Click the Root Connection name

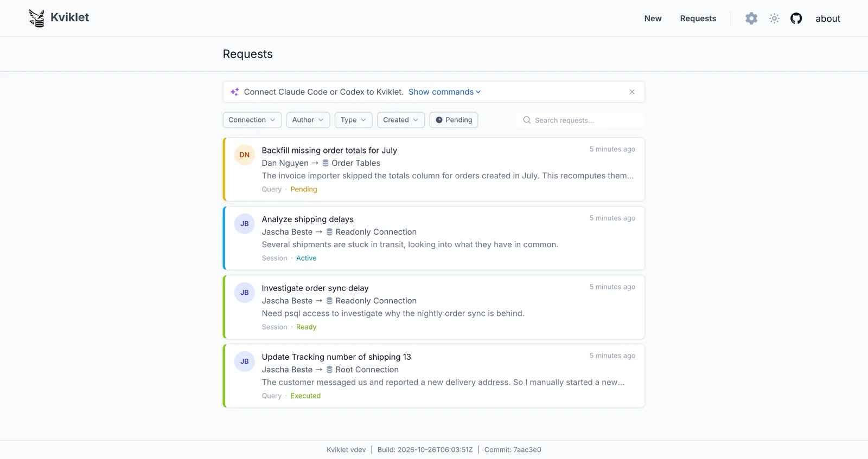tap(367, 370)
